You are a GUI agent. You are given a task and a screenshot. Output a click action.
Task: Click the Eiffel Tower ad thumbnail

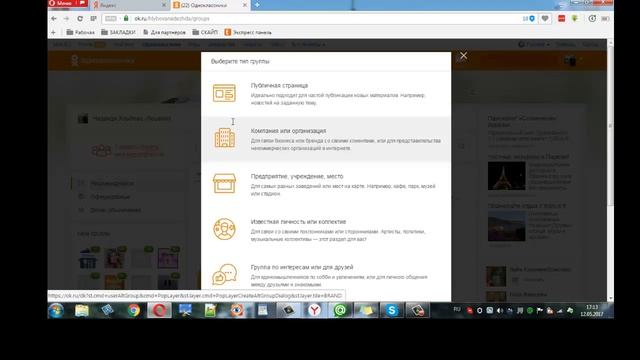[x=507, y=176]
